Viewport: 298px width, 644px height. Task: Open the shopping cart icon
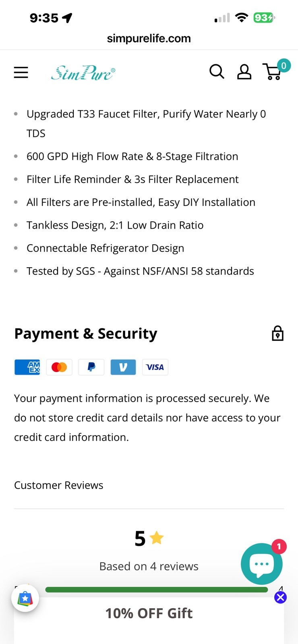click(x=274, y=71)
